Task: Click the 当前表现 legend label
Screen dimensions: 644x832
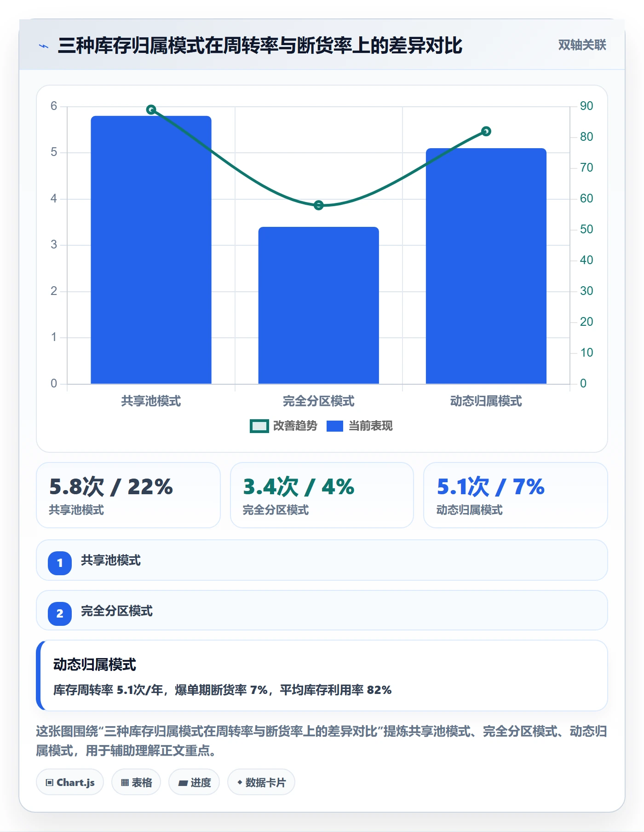Action: coord(371,426)
